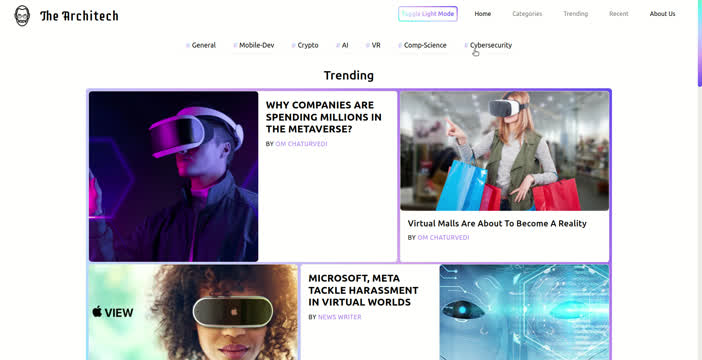Screen dimensions: 702x360
Task: Select the #General category tag
Action: point(201,45)
